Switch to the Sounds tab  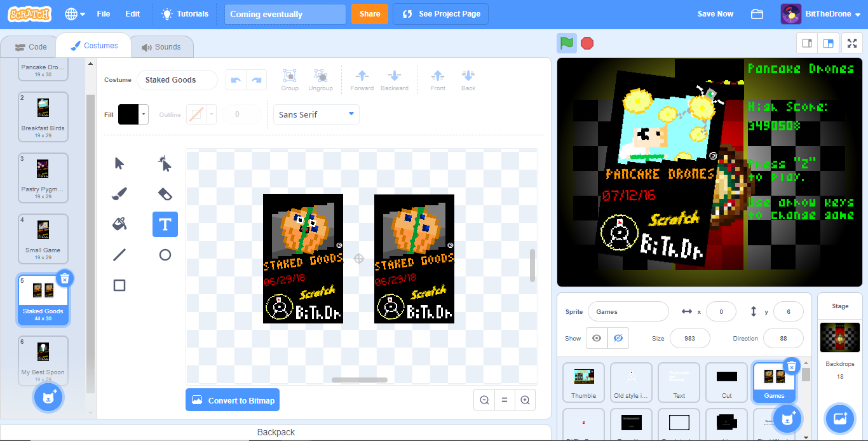coord(161,47)
